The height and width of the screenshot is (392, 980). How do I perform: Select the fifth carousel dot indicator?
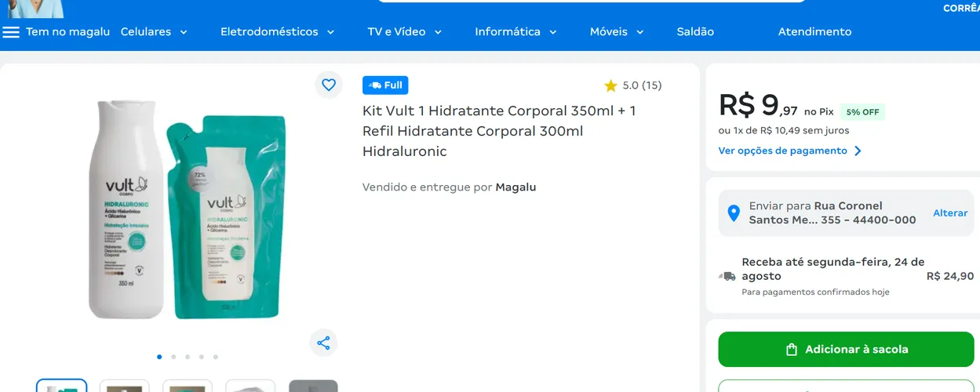[x=216, y=357]
